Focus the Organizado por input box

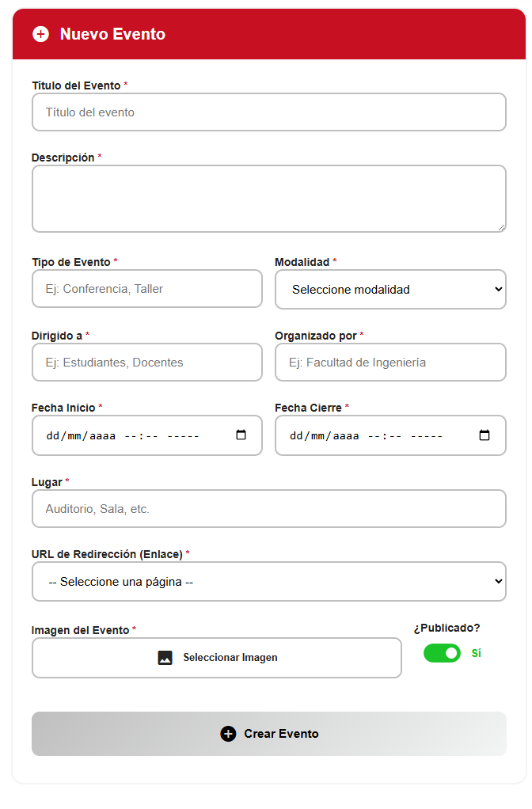390,363
